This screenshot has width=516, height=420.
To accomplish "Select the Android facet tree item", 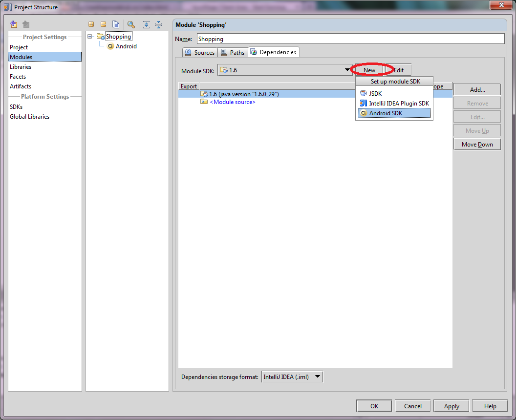I will pos(126,46).
